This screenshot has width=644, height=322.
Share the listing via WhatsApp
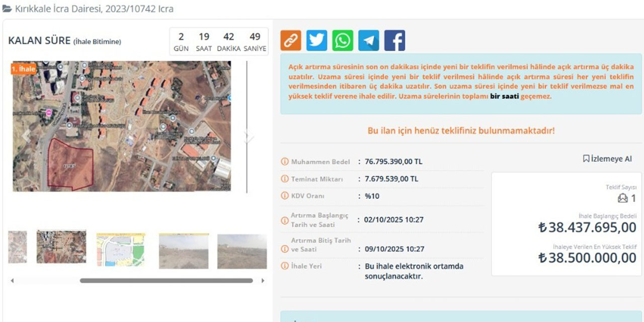[x=343, y=41]
